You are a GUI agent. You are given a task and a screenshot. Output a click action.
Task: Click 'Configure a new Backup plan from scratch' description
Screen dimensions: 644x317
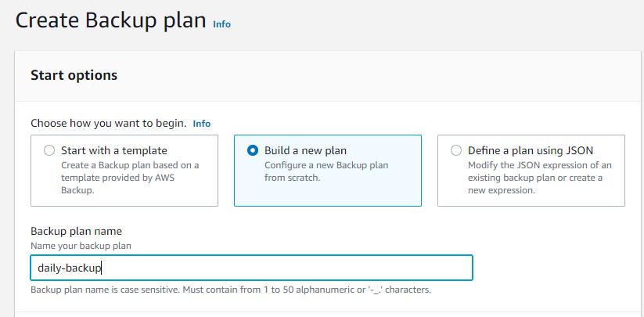(x=326, y=171)
